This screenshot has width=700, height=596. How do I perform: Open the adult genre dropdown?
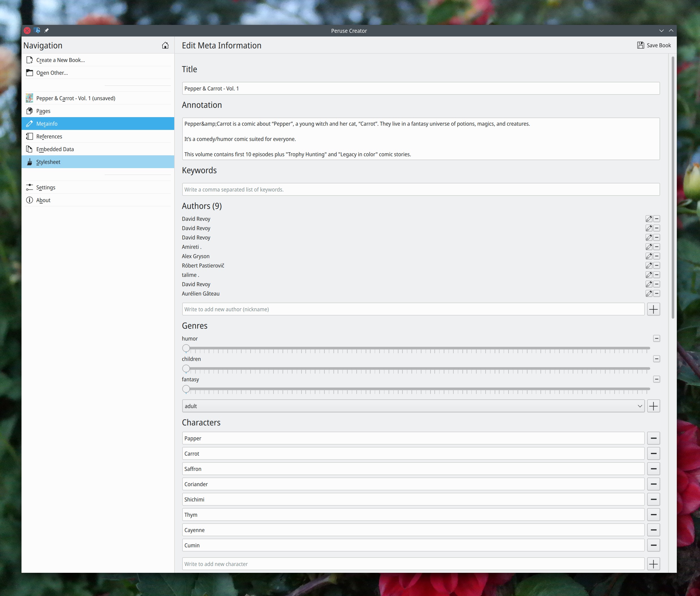coord(413,406)
